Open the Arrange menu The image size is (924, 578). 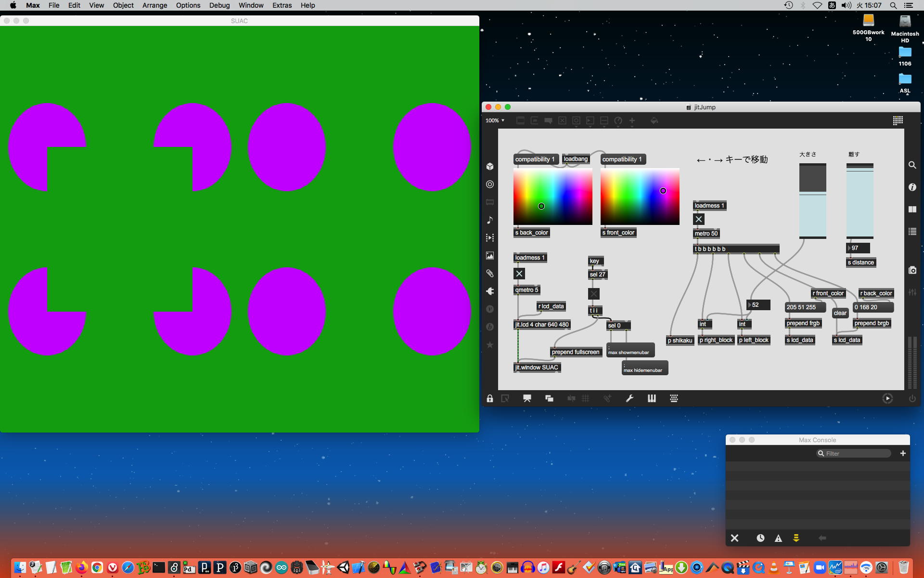coord(154,5)
